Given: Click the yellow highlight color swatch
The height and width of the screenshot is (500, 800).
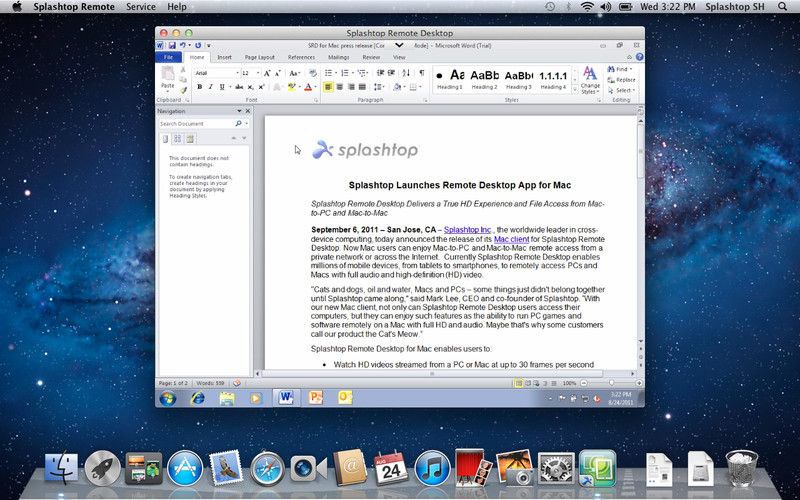Looking at the screenshot, I should pos(292,87).
